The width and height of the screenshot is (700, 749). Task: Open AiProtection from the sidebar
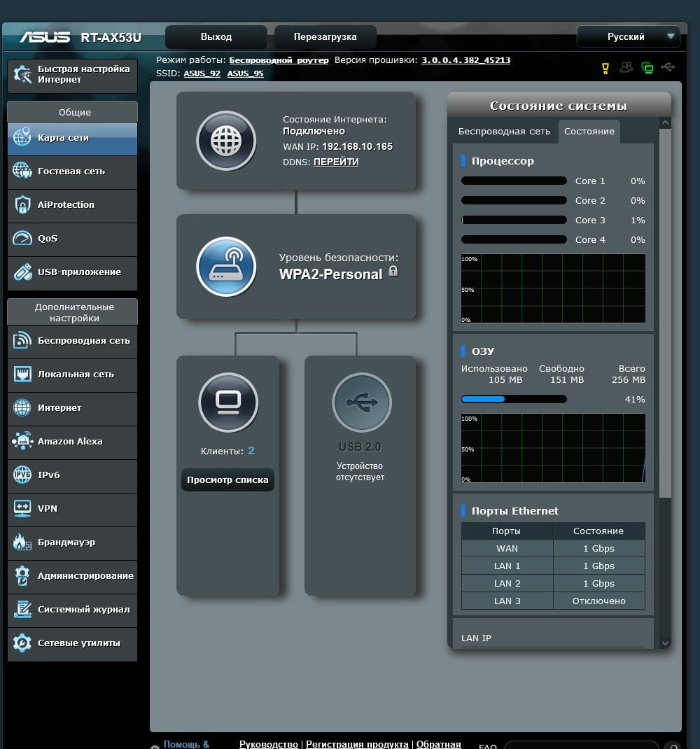pyautogui.click(x=73, y=205)
